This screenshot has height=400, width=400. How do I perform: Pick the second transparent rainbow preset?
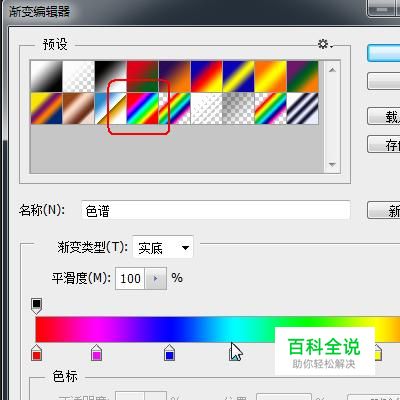coord(271,108)
